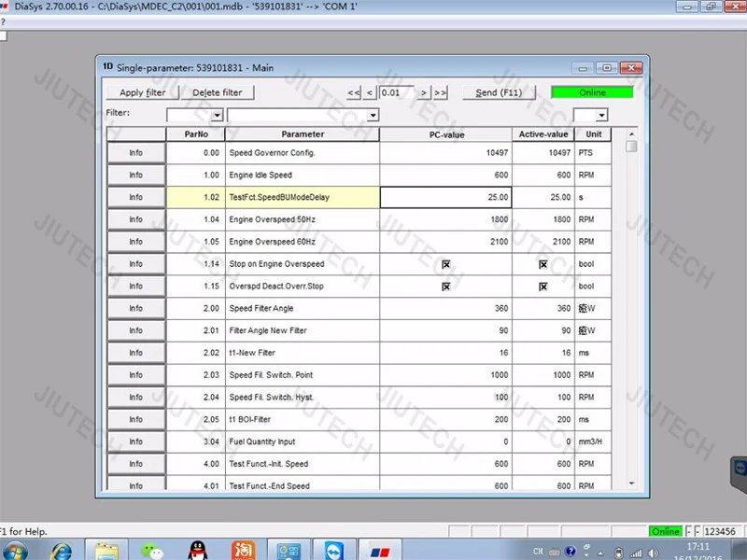Jump to first step with << button

[x=354, y=92]
